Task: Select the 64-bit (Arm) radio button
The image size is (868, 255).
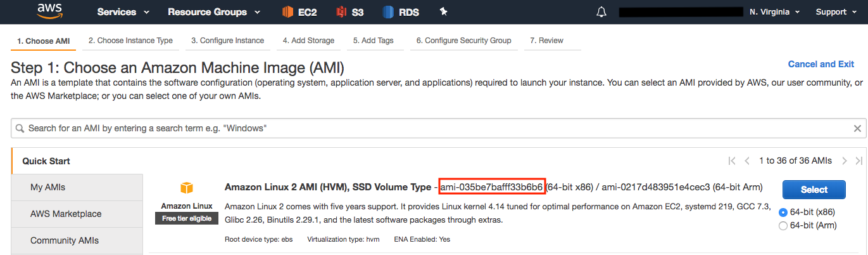Action: pos(783,225)
